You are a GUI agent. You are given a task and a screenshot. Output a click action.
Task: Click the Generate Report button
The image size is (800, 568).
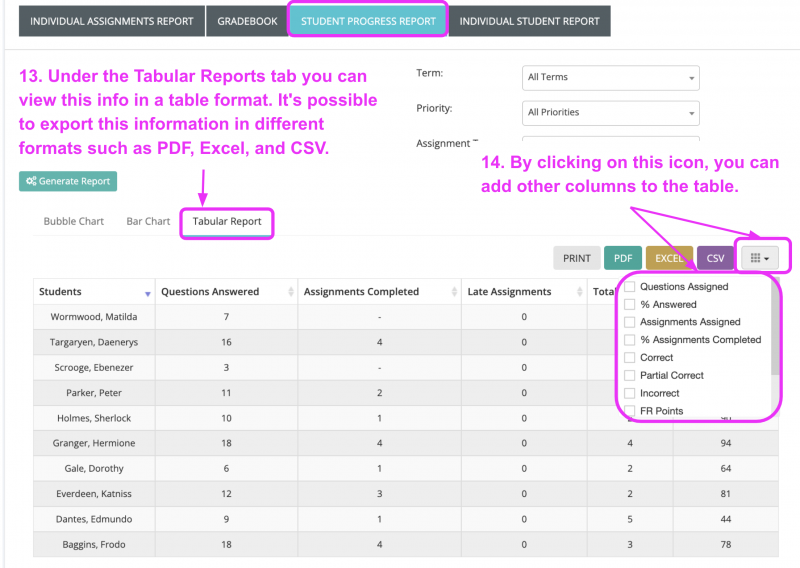(x=67, y=181)
